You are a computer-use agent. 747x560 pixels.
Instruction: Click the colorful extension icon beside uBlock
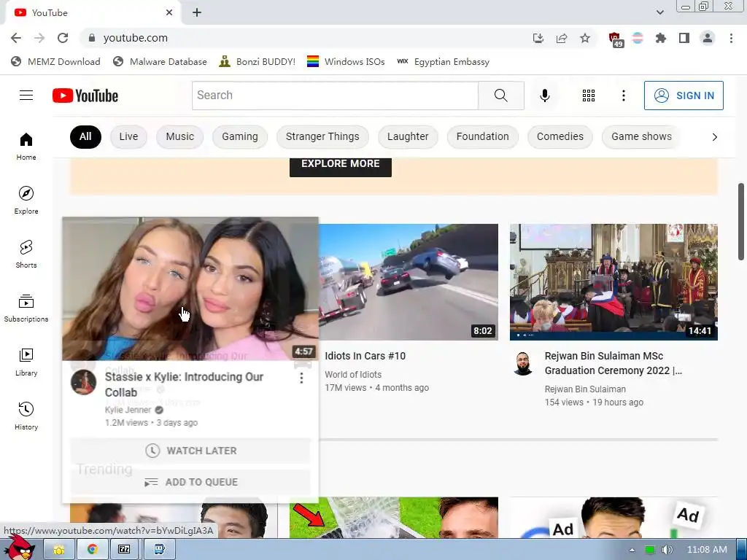[638, 38]
